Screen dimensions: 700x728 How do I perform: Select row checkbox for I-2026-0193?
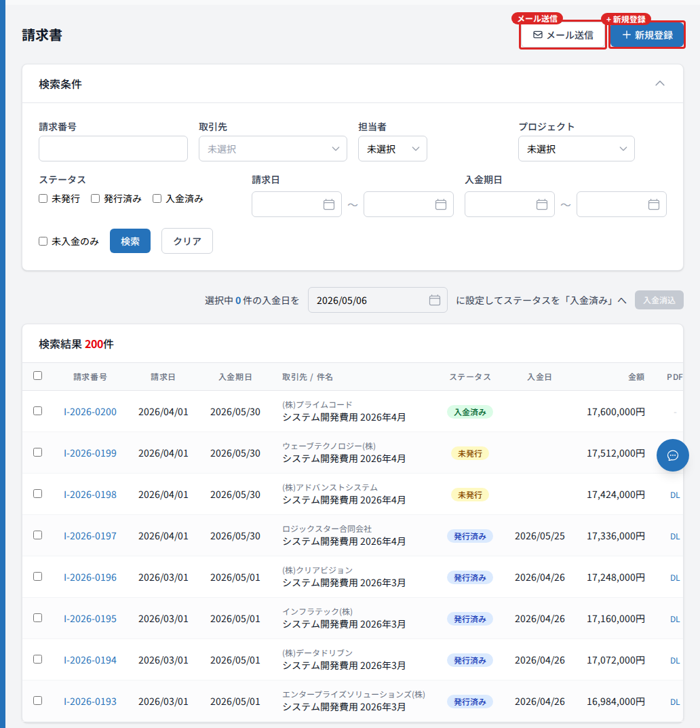coord(37,701)
